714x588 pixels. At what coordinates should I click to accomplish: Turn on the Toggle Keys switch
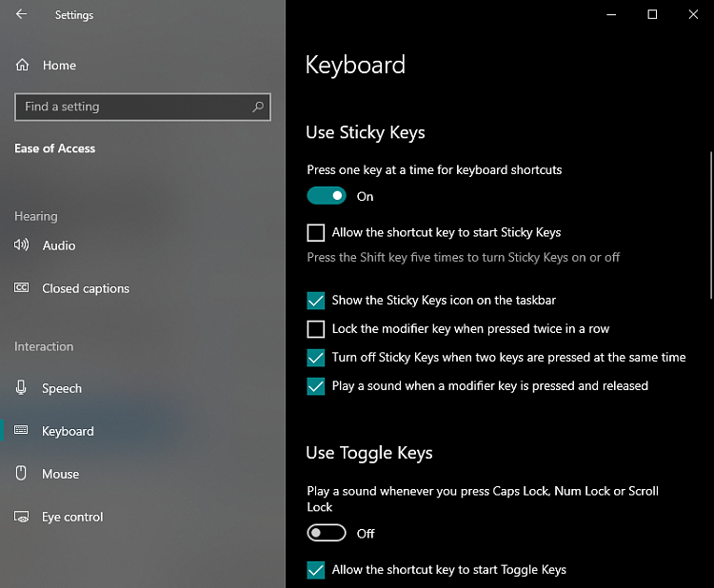click(x=327, y=533)
